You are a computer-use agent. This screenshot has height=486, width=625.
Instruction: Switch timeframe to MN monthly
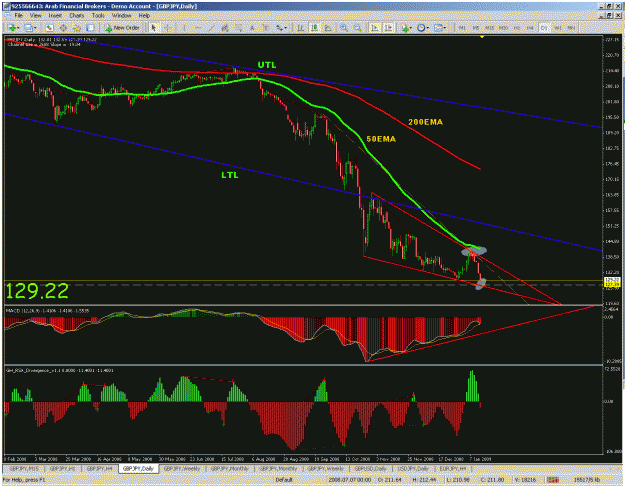571,28
